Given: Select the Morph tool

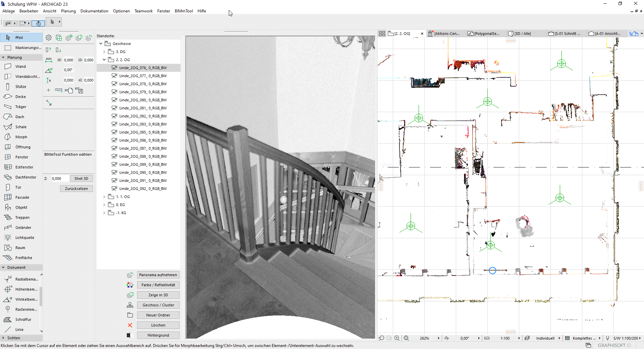Looking at the screenshot, I should pos(21,137).
